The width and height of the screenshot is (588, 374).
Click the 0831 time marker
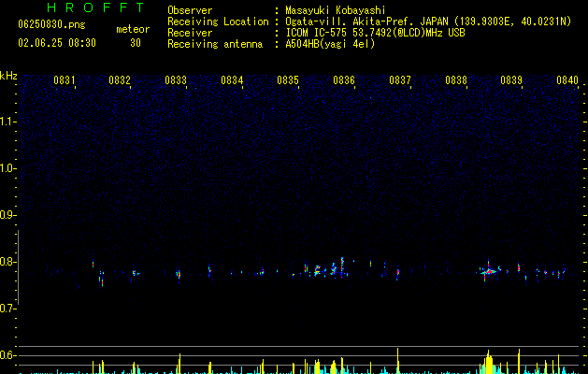coord(65,80)
